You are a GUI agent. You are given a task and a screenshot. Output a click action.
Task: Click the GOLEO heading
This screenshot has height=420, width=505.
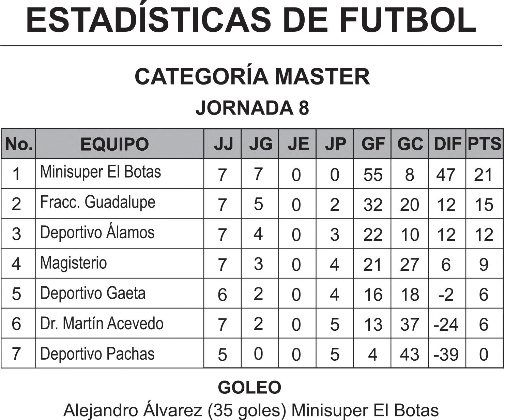[x=249, y=388]
